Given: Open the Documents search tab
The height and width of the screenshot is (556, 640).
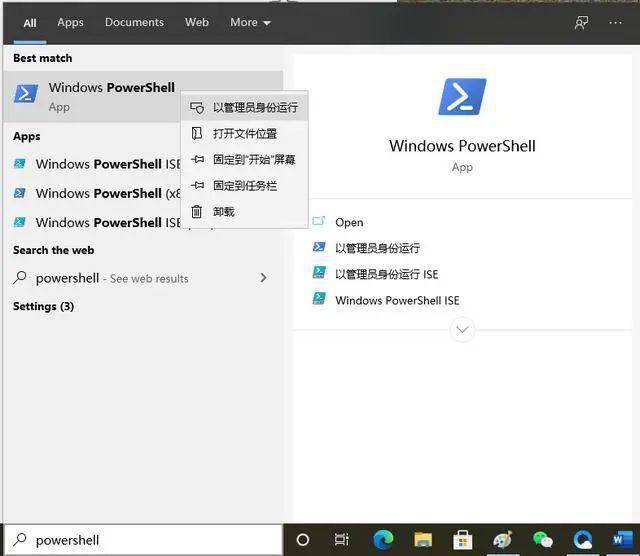Looking at the screenshot, I should click(x=134, y=22).
